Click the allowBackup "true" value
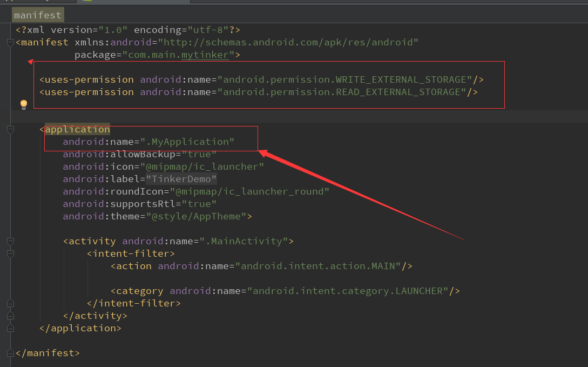The image size is (588, 367). 199,154
